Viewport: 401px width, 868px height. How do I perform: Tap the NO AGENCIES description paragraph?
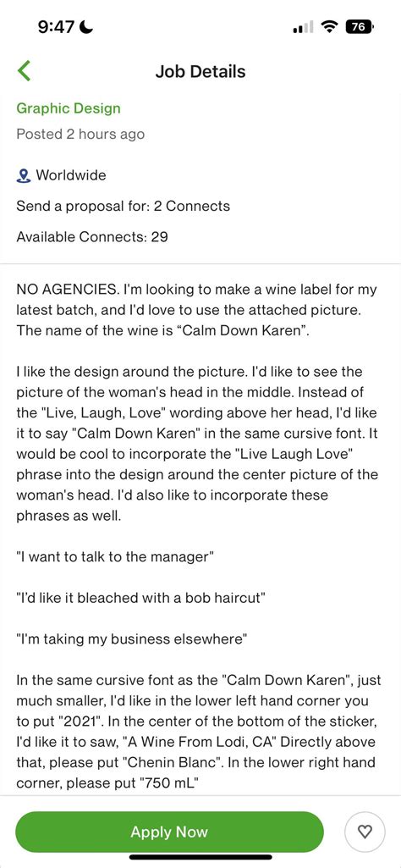197,310
